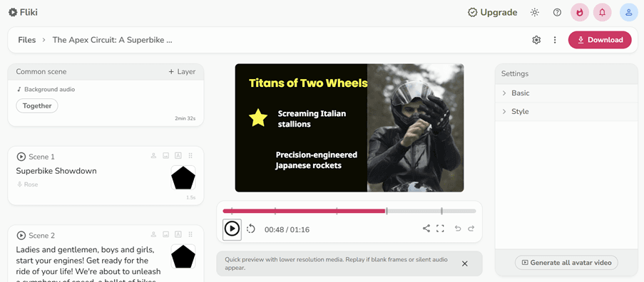The image size is (644, 282).
Task: Go to Files in the breadcrumb
Action: click(26, 40)
